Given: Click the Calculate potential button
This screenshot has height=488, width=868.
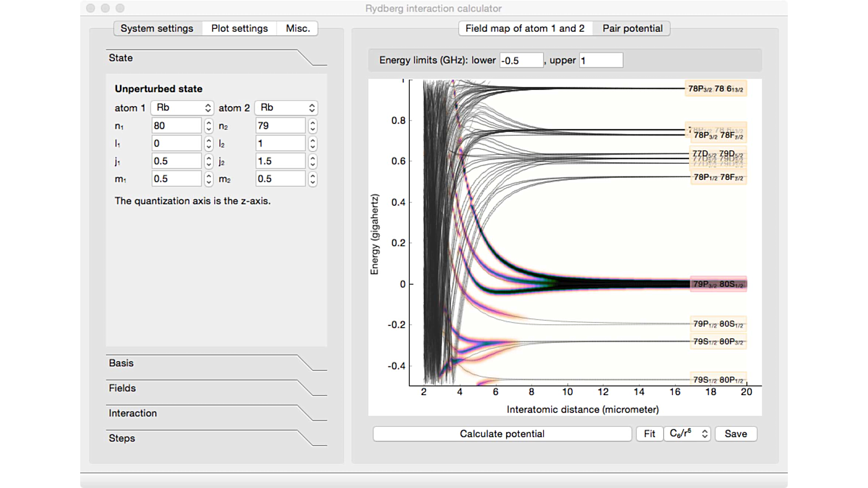Looking at the screenshot, I should [503, 433].
